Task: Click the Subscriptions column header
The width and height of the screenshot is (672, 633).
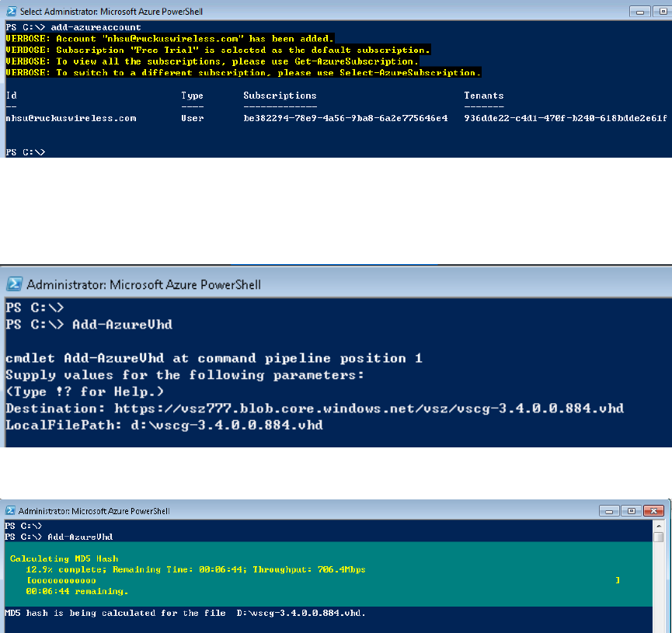Action: coord(280,96)
